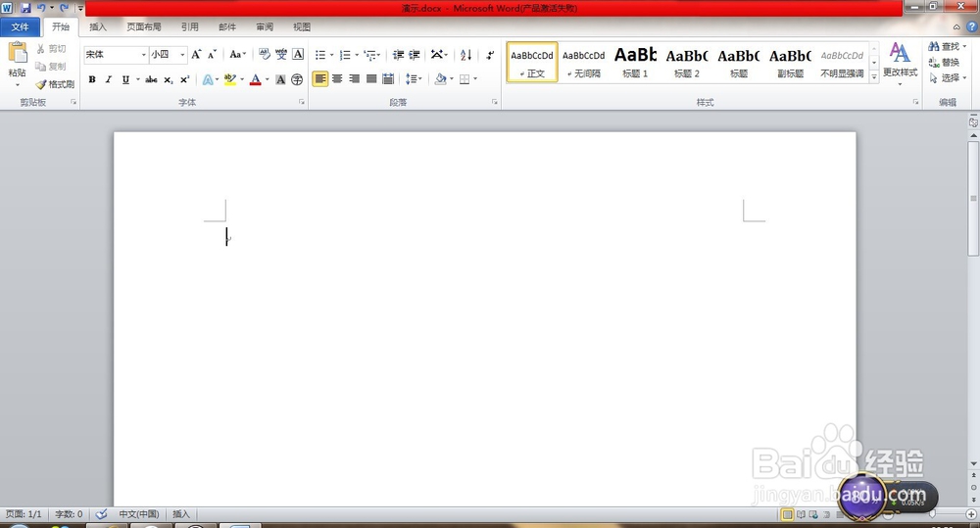This screenshot has width=980, height=528.
Task: Click the Shrink Font icon
Action: click(212, 54)
